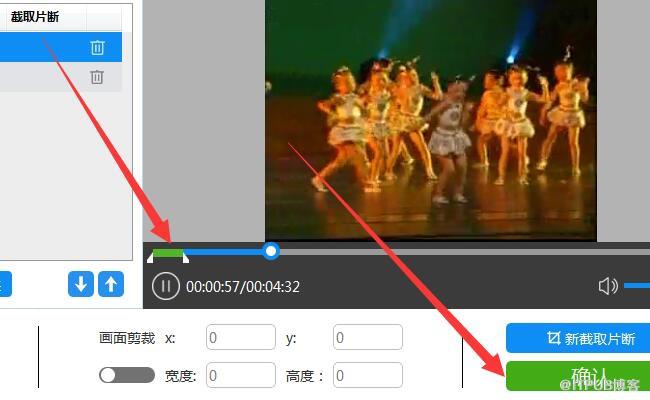650x400 pixels.
Task: Move the selected clip down with the down arrow
Action: coord(80,284)
